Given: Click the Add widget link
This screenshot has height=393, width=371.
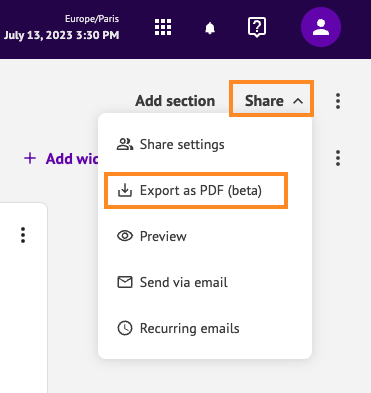Looking at the screenshot, I should (61, 158).
